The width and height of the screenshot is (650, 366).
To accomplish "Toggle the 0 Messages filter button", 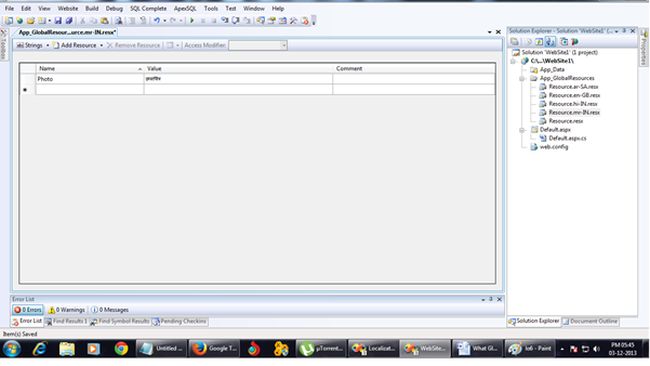I will (x=110, y=310).
